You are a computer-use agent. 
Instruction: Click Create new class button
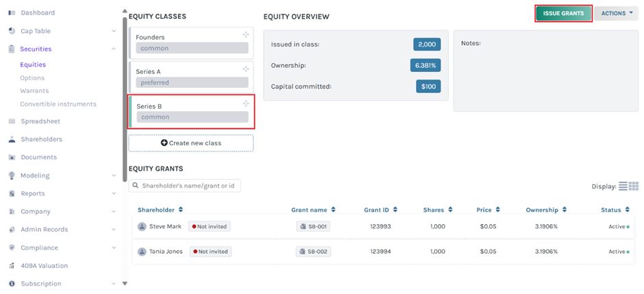point(191,143)
